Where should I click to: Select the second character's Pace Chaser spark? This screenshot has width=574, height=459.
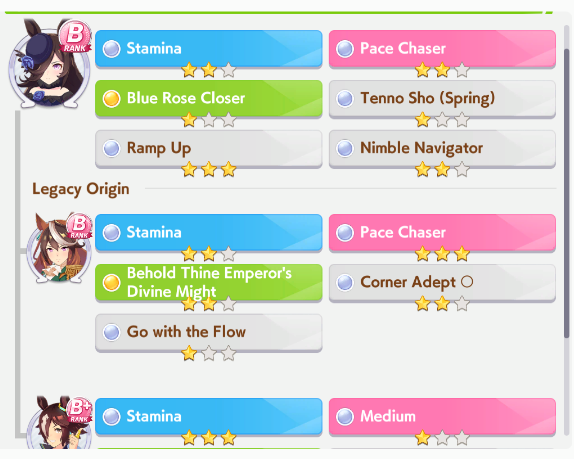442,232
